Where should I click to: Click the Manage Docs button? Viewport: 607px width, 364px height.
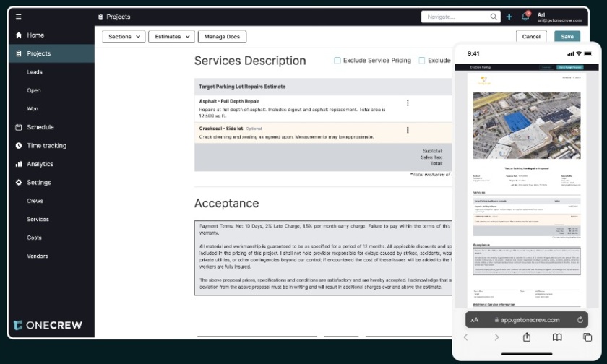coord(222,36)
